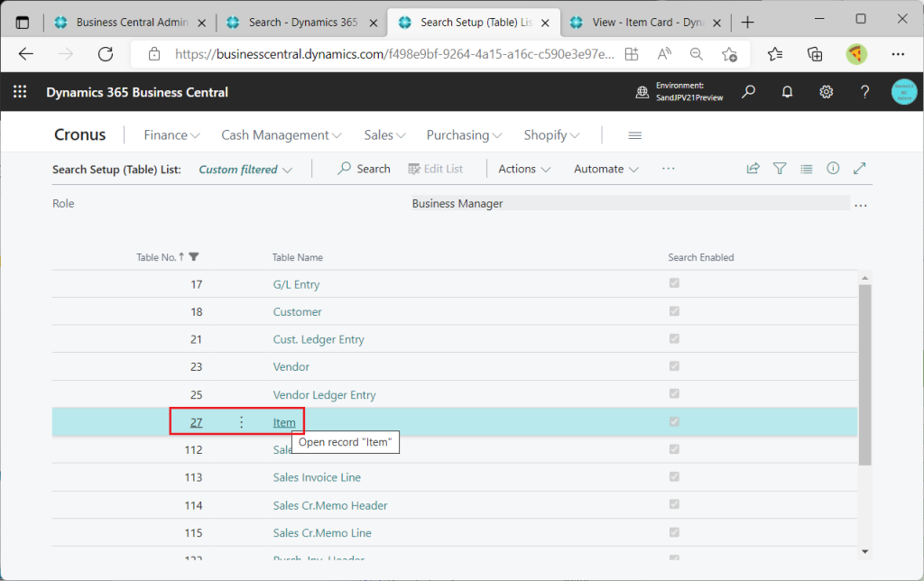Add this page to favorites icon

tap(729, 54)
